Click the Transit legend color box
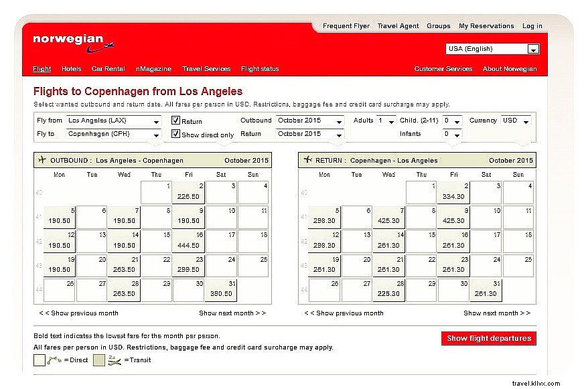 coord(99,360)
